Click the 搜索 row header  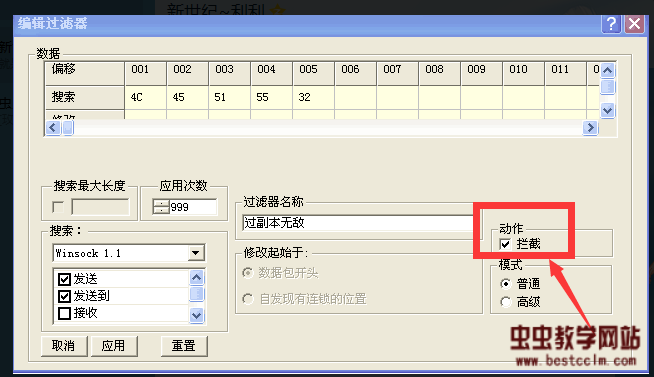tap(85, 98)
